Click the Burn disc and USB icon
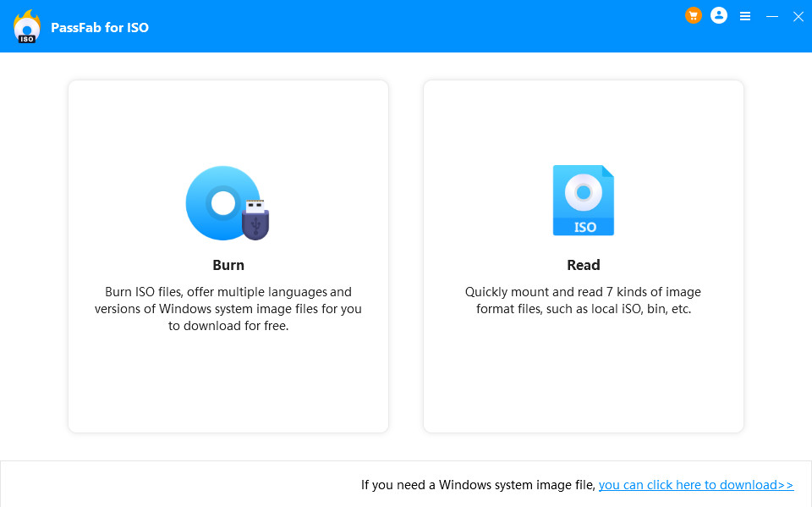 228,202
